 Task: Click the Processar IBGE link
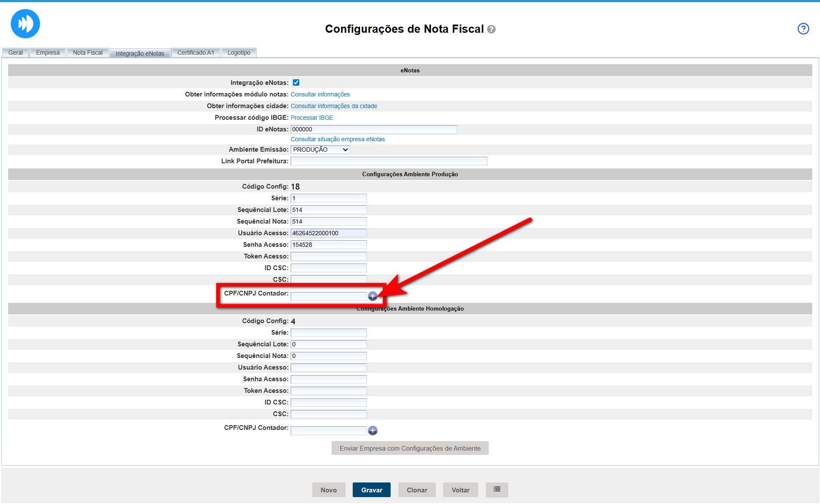pyautogui.click(x=312, y=118)
